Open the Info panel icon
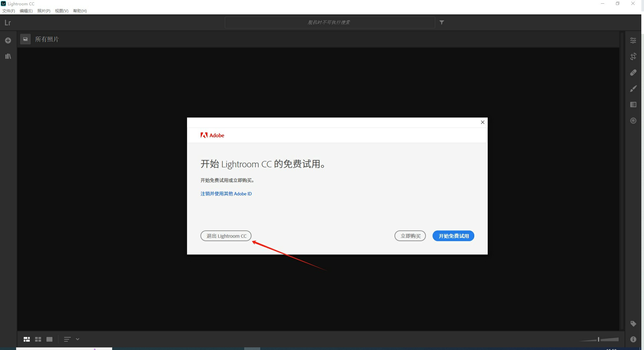 (x=633, y=339)
